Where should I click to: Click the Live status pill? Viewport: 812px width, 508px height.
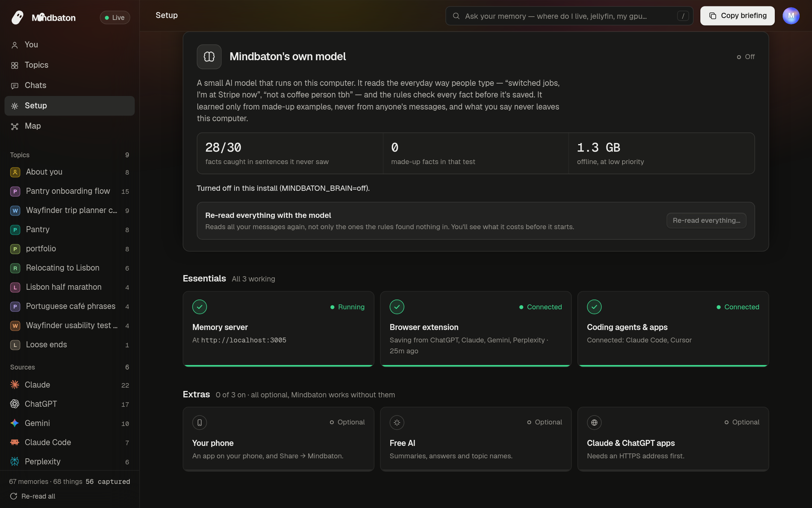(115, 18)
